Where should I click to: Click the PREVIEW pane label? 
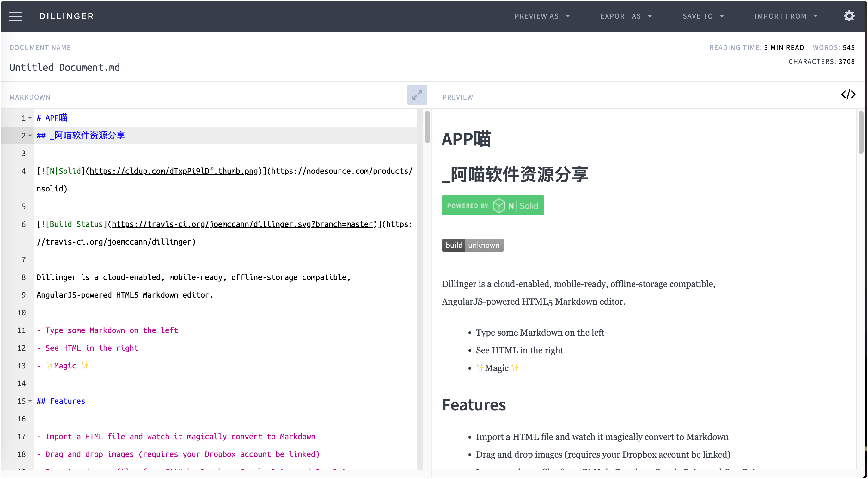tap(457, 97)
